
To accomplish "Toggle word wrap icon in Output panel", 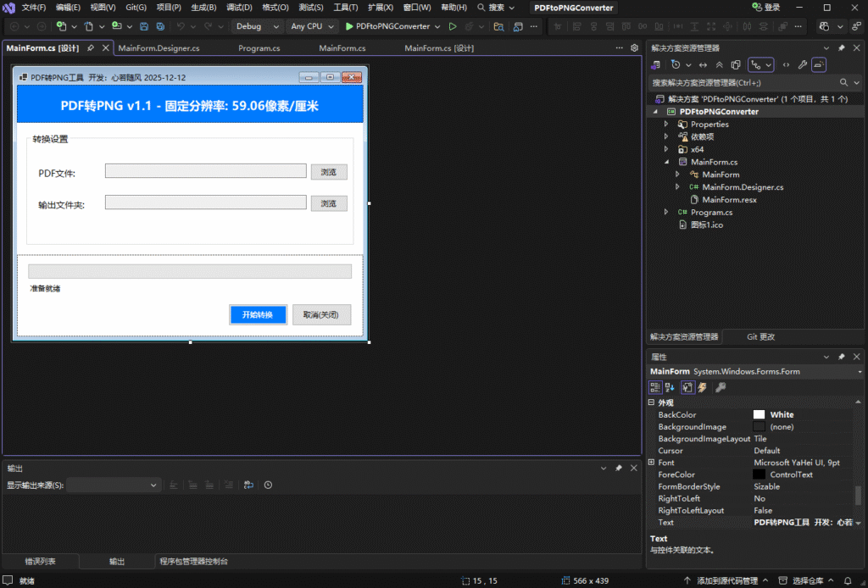I will pyautogui.click(x=248, y=485).
